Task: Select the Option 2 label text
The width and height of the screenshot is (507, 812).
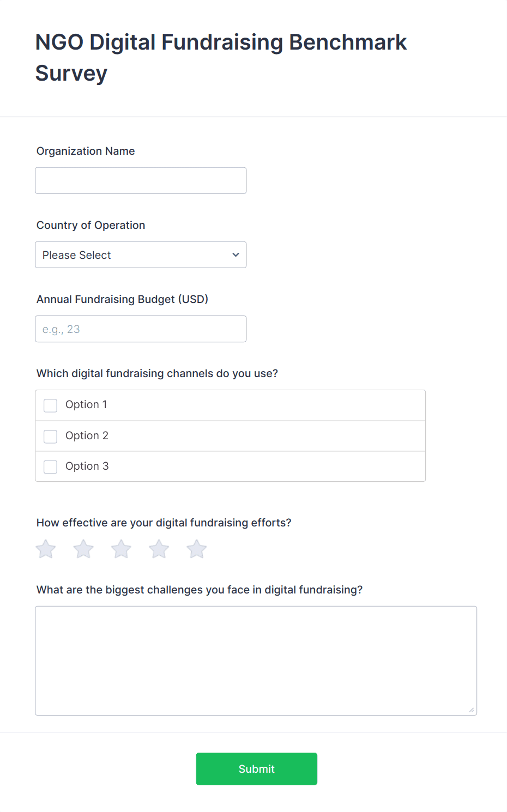Action: 87,435
